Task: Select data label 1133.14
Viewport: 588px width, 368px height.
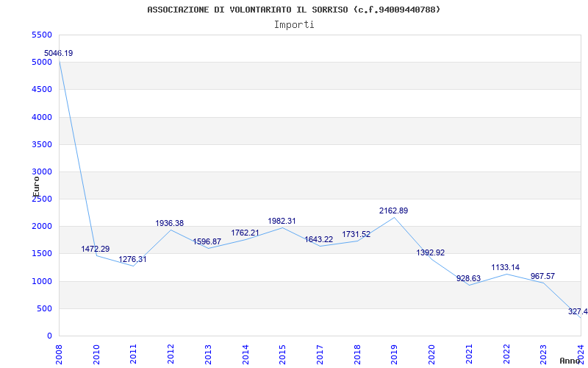Action: point(506,268)
